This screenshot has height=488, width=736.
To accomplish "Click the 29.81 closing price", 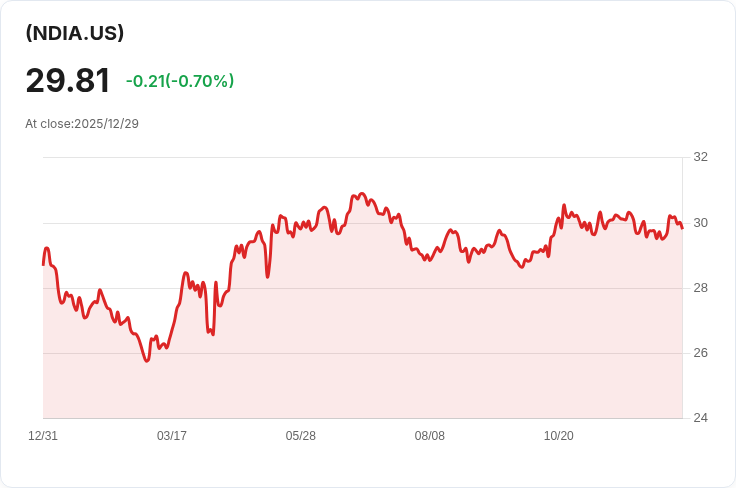I will pyautogui.click(x=68, y=81).
